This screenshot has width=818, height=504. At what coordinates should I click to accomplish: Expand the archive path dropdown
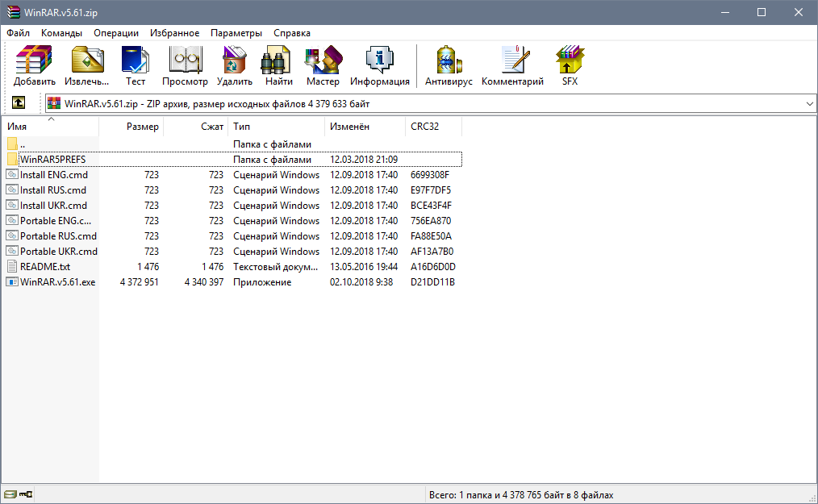coord(809,104)
